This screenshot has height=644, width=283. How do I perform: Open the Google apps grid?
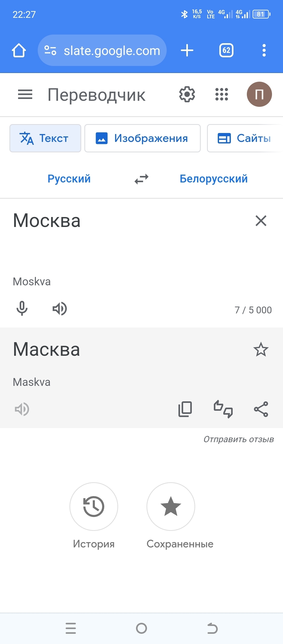pyautogui.click(x=222, y=94)
